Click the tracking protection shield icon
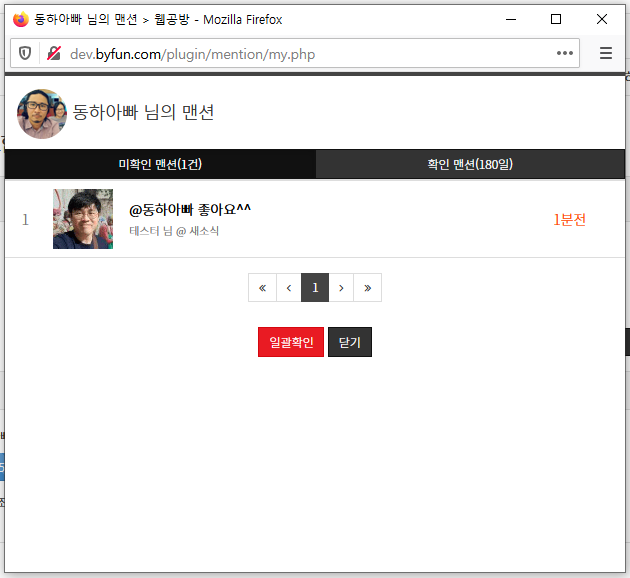 (25, 53)
